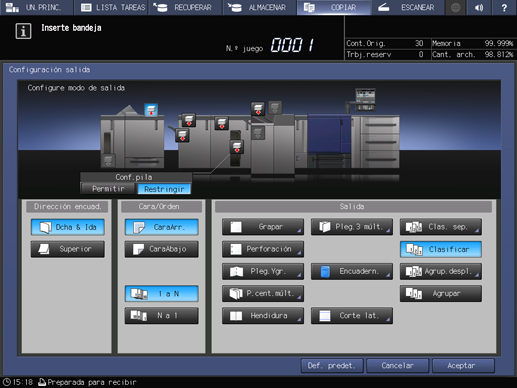Screen dimensions: 517x388
Task: Select the COPIAR tab
Action: 334,7
